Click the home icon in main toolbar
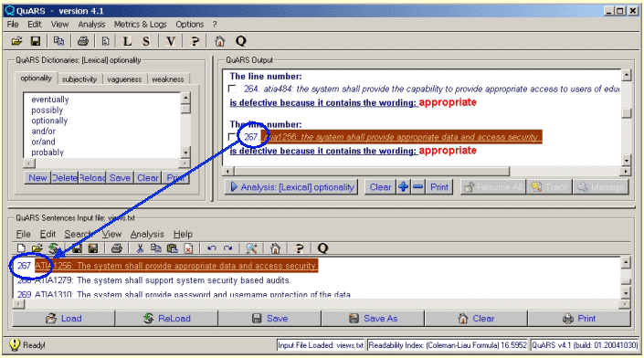Viewport: 644px width, 358px height. 220,41
